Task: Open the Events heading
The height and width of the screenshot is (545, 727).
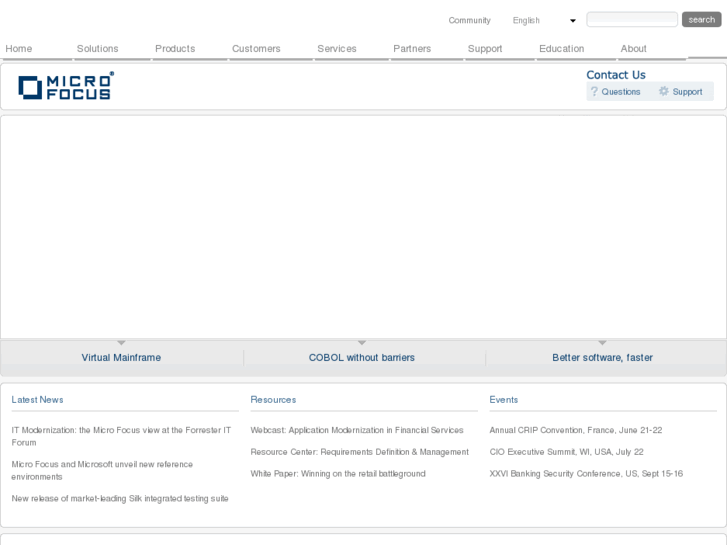Action: point(504,400)
